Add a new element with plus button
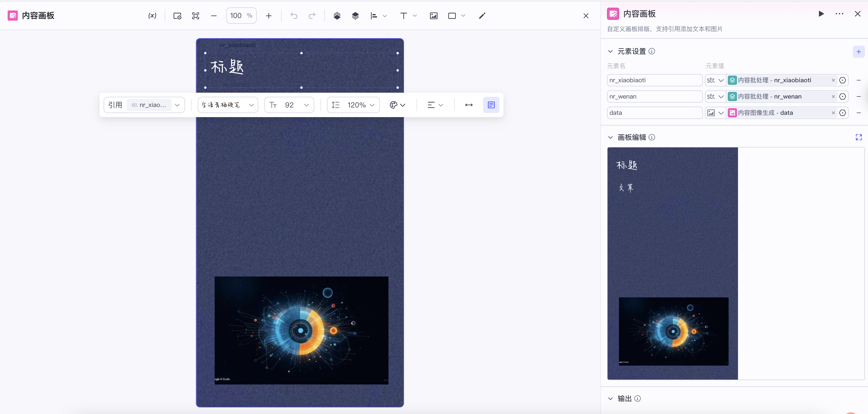Viewport: 868px width, 414px height. point(858,52)
